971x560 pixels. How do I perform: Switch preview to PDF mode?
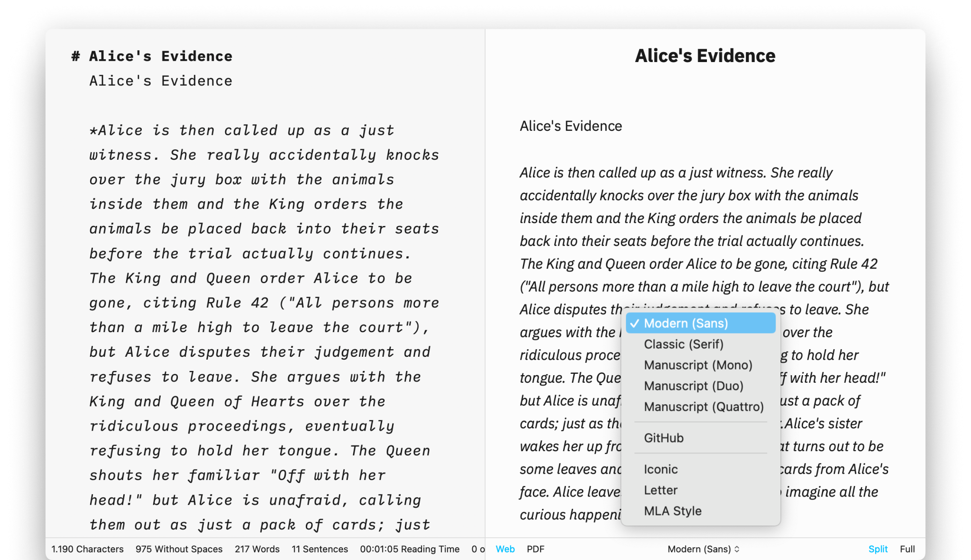coord(535,549)
